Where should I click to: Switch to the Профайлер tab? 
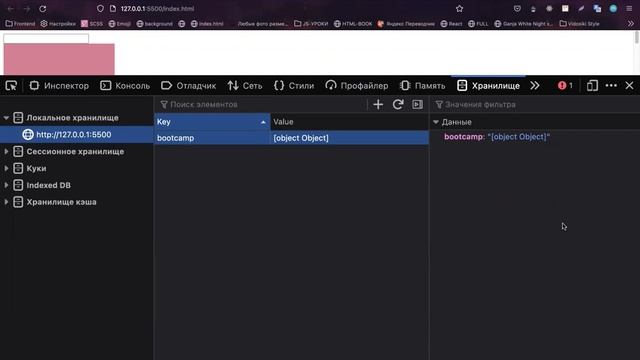click(x=357, y=86)
